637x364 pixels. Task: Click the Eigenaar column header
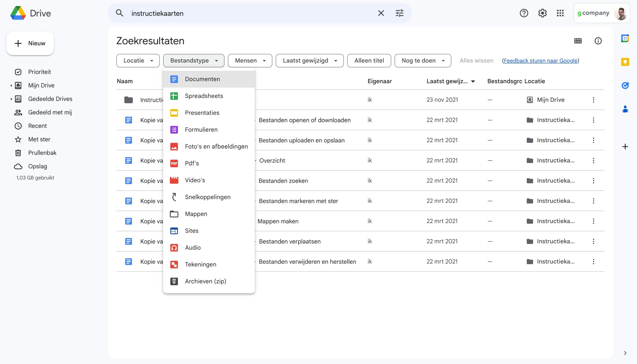pyautogui.click(x=379, y=81)
